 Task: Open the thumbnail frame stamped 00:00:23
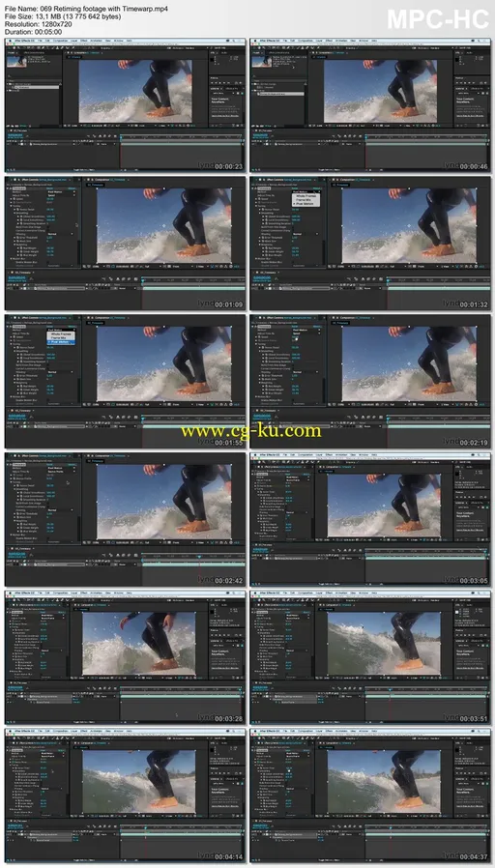click(125, 105)
